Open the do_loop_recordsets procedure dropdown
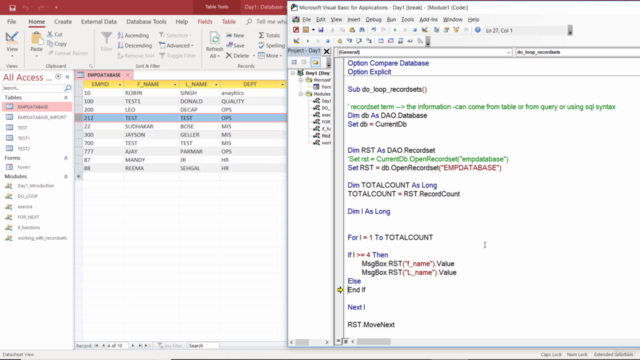The width and height of the screenshot is (640, 360). [x=578, y=52]
